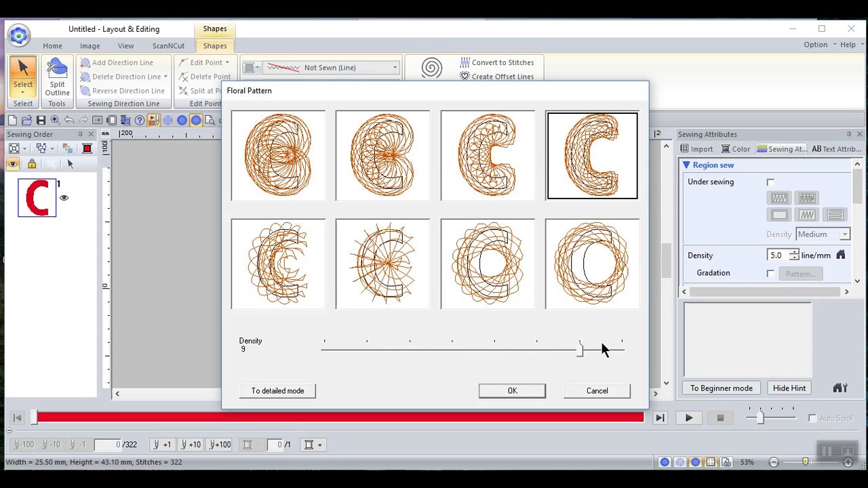Open the Help menu dropdown
This screenshot has height=488, width=868.
851,45
